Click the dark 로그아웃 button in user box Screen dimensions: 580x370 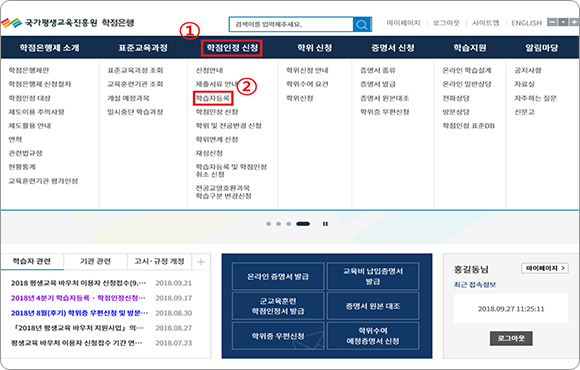[x=511, y=339]
